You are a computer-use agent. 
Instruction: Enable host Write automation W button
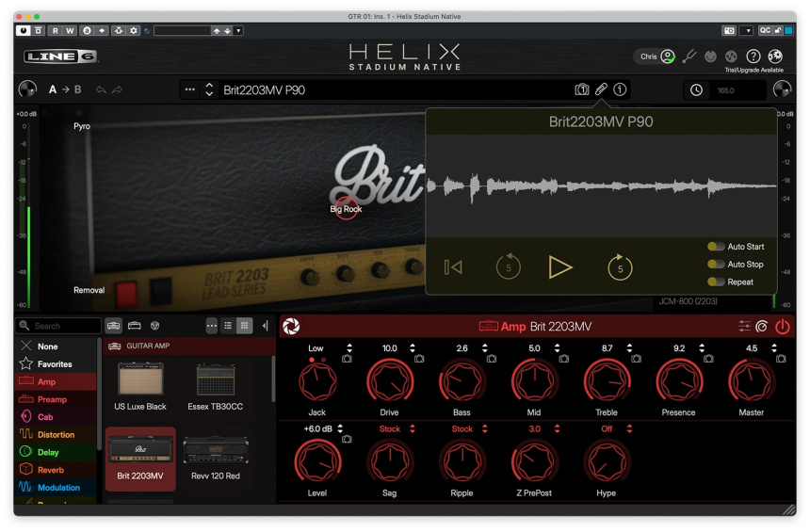pyautogui.click(x=71, y=30)
